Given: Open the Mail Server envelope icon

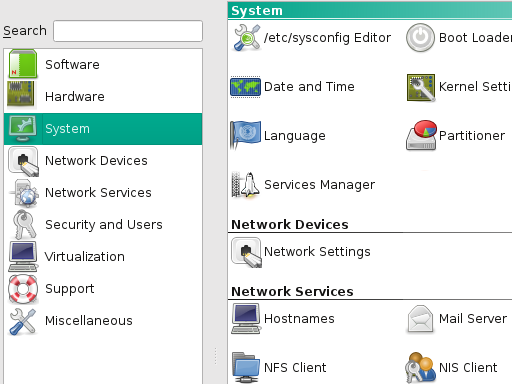Looking at the screenshot, I should pos(420,319).
